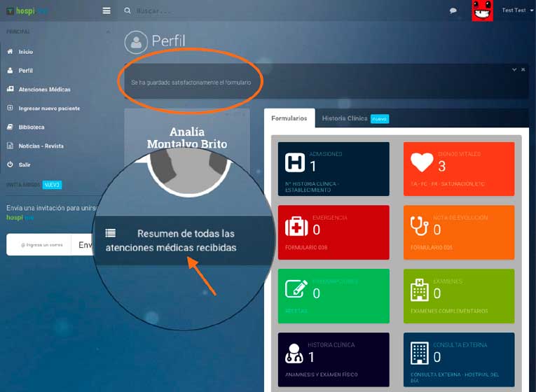Click Ingresar nuevo paciente link

[49, 108]
